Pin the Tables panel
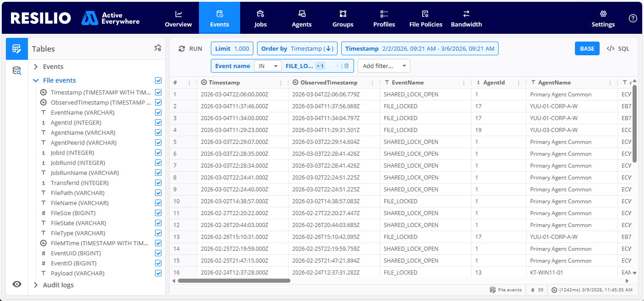 click(x=157, y=48)
